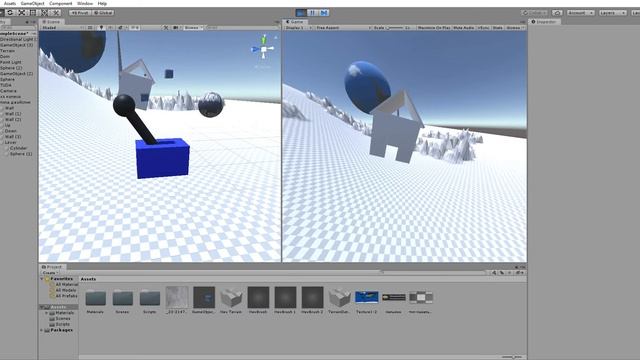Viewport: 640px width, 360px height.
Task: Open the Display 1 dropdown in Game view
Action: point(298,28)
